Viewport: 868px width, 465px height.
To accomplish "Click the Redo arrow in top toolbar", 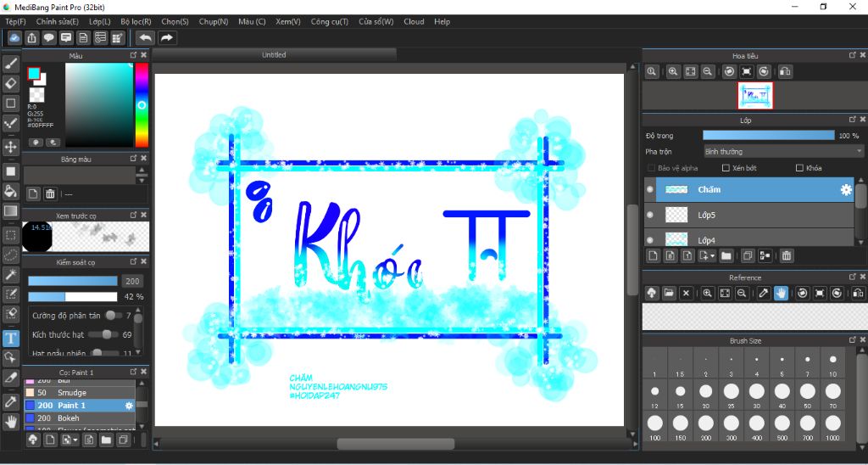I will (166, 37).
